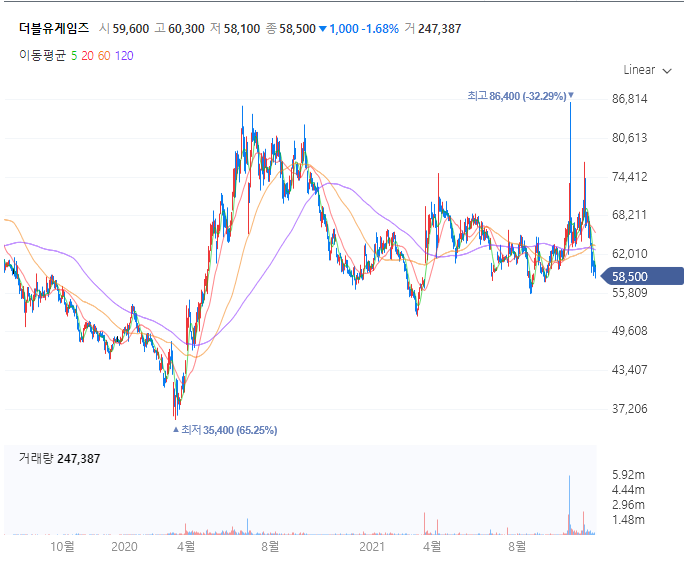This screenshot has height=567, width=689.
Task: Click the down arrow change indicator
Action: [323, 29]
